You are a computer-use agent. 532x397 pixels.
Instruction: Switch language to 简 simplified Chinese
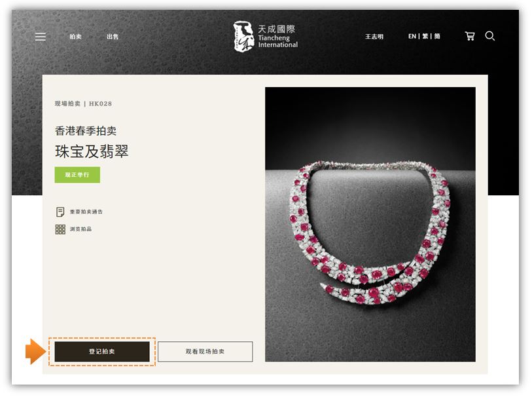(x=437, y=36)
